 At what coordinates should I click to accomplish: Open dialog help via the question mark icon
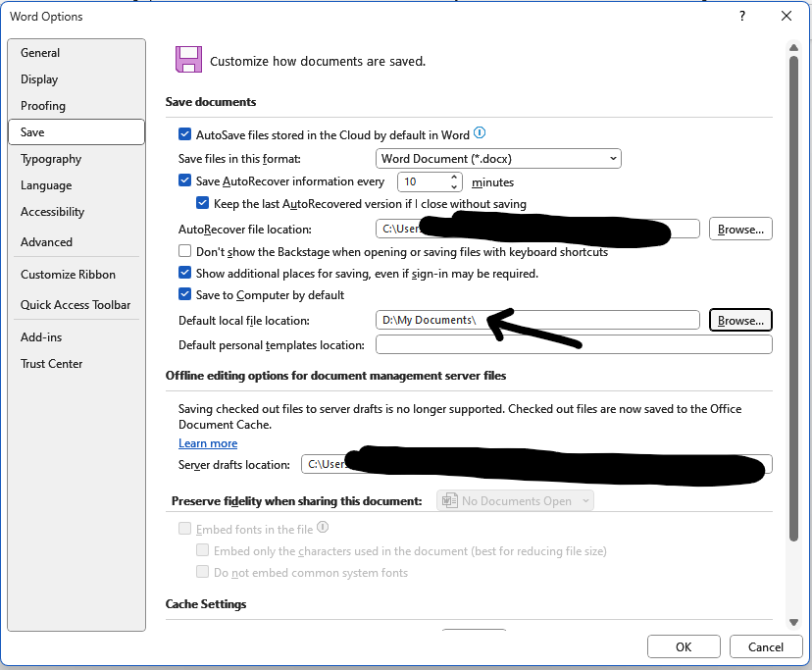(742, 16)
